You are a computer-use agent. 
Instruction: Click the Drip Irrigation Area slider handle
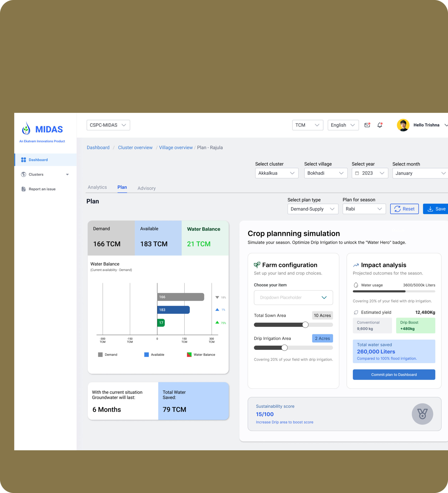point(284,347)
